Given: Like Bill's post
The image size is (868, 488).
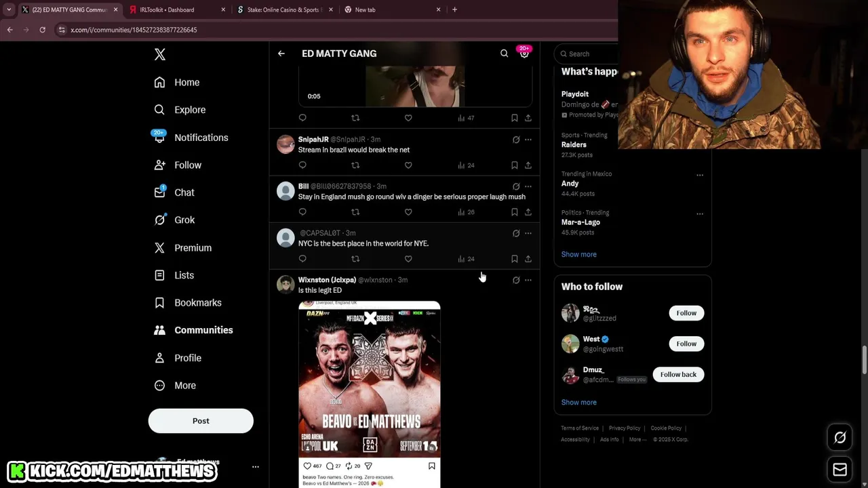Looking at the screenshot, I should tap(408, 212).
